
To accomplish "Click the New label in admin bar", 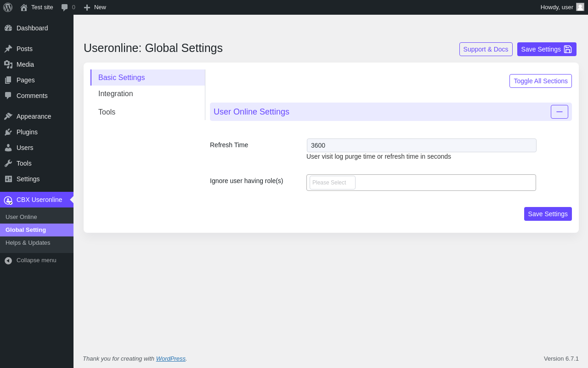I will click(x=100, y=7).
